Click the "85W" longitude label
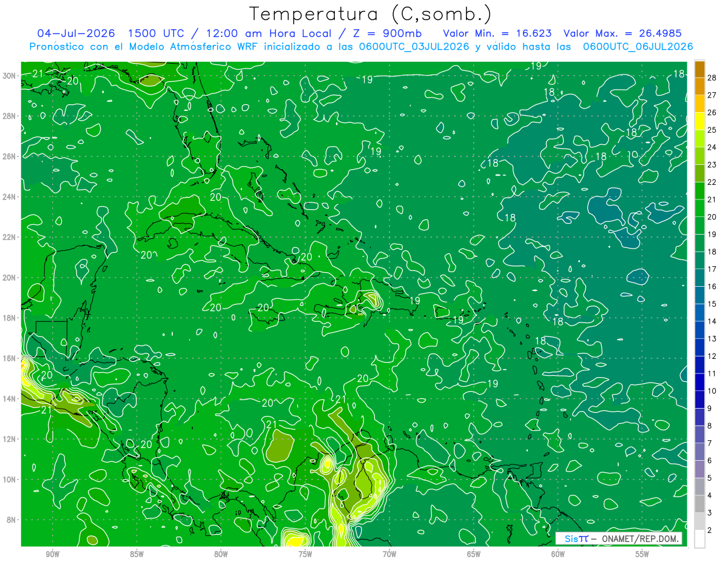Image resolution: width=728 pixels, height=562 pixels. click(136, 554)
